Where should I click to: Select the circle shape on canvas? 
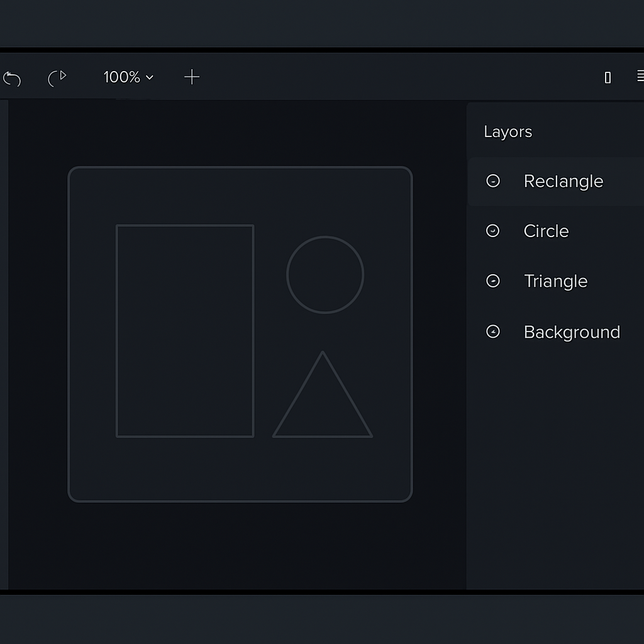[325, 274]
